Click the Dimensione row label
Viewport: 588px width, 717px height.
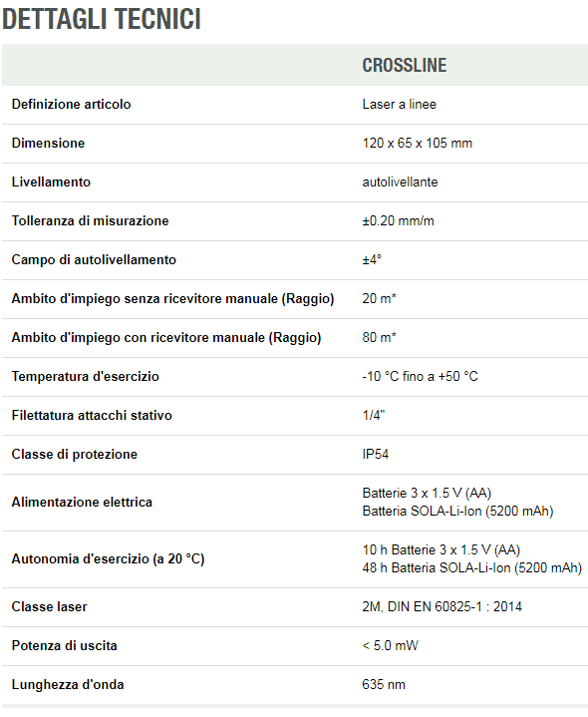48,144
